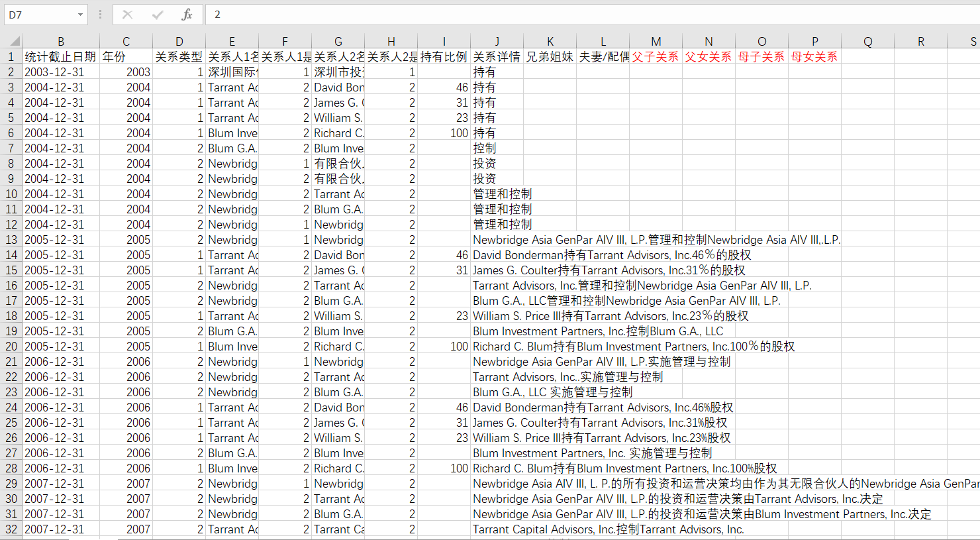The height and width of the screenshot is (540, 980).
Task: Click cell 管理和控制 in row 10
Action: tap(502, 193)
